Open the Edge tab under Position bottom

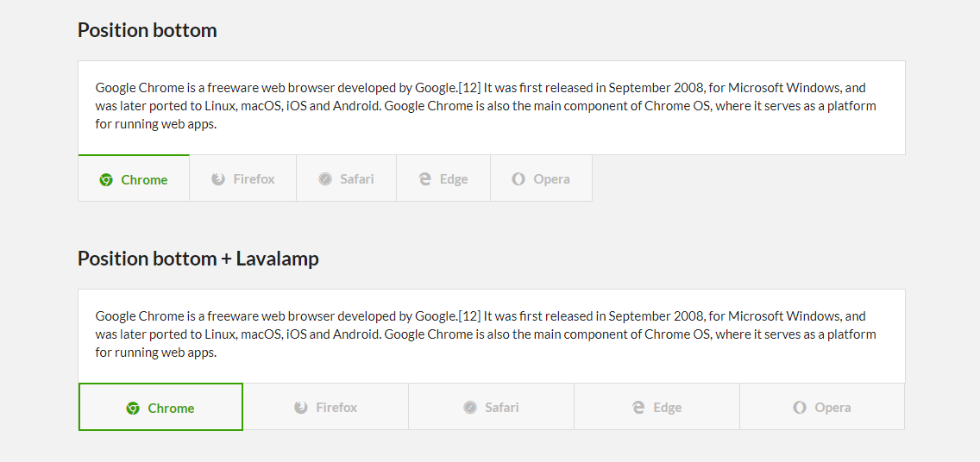(x=443, y=179)
